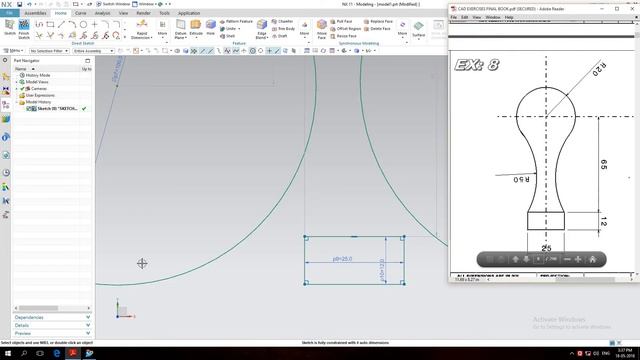
Task: Click the Sketch tool icon
Action: [x=9, y=27]
